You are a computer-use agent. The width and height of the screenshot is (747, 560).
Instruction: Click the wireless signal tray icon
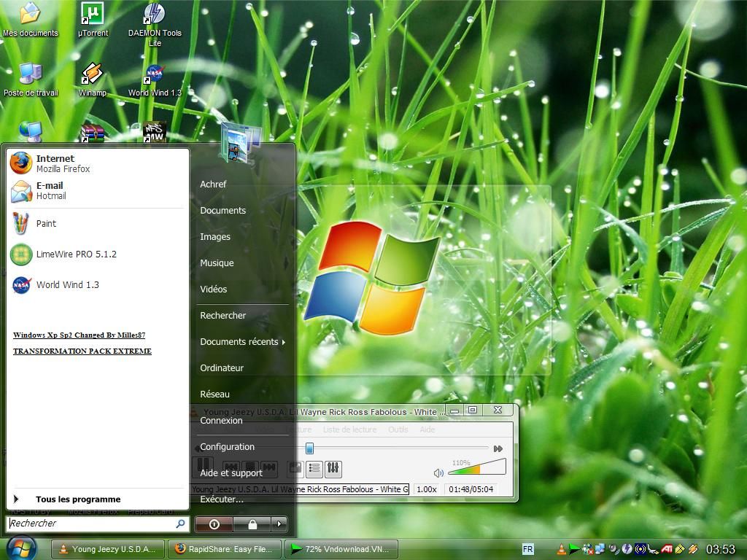tap(640, 549)
